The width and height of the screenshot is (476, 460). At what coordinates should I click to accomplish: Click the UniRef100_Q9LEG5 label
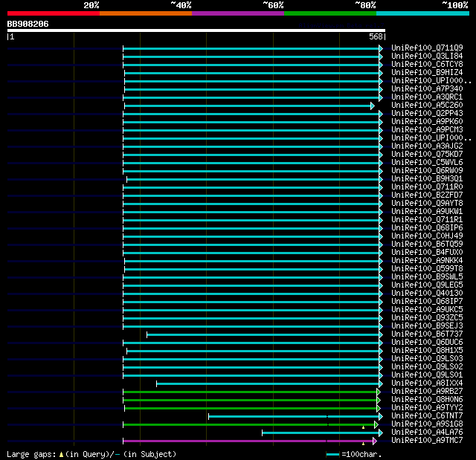tap(427, 285)
